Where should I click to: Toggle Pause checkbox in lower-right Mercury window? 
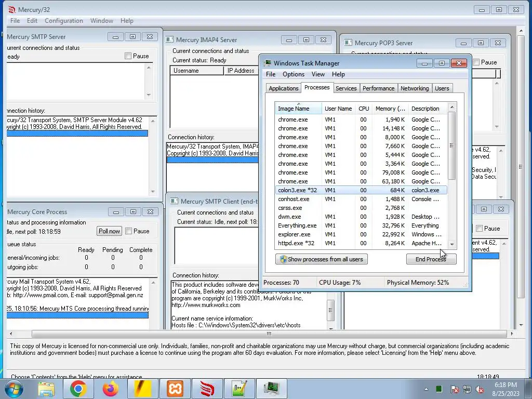pyautogui.click(x=479, y=229)
